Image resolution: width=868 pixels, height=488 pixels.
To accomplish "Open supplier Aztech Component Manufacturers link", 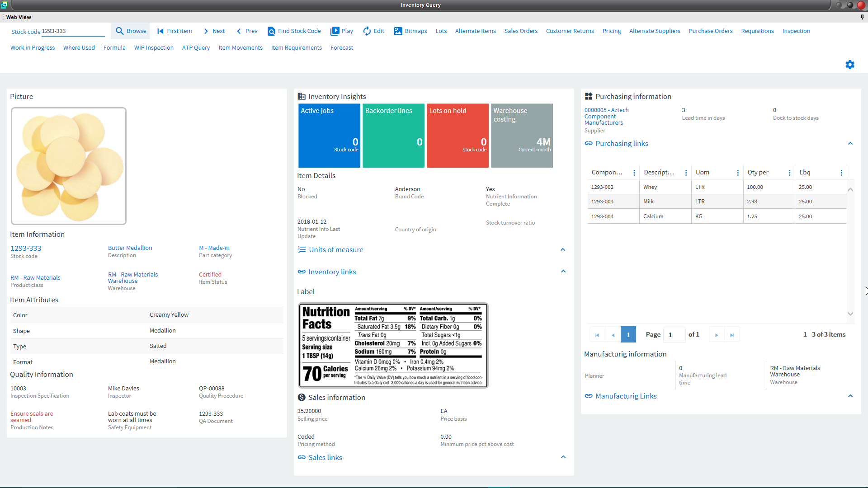I will click(606, 116).
